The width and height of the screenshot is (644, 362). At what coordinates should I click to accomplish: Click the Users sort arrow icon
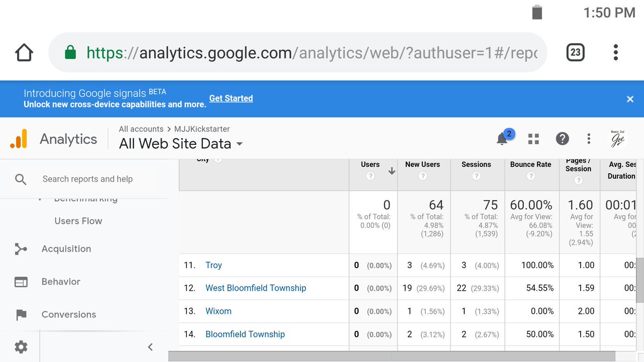pos(392,171)
